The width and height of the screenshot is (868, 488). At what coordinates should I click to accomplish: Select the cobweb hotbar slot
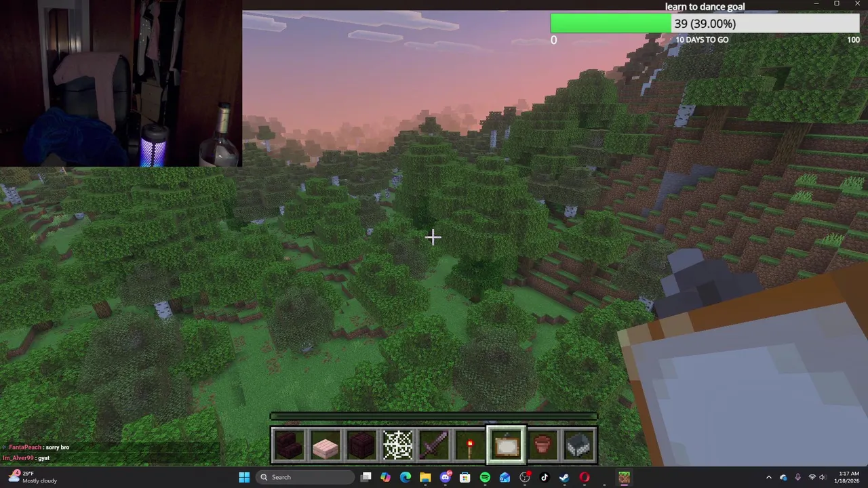pyautogui.click(x=397, y=445)
